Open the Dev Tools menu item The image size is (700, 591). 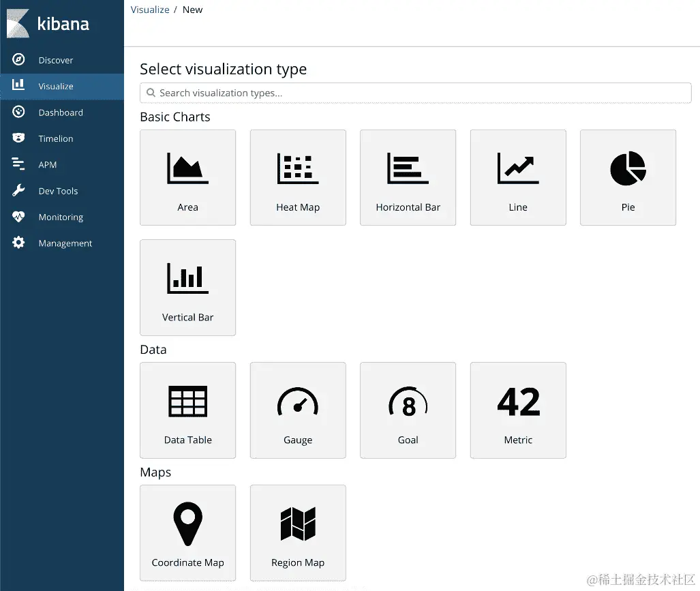pyautogui.click(x=62, y=191)
